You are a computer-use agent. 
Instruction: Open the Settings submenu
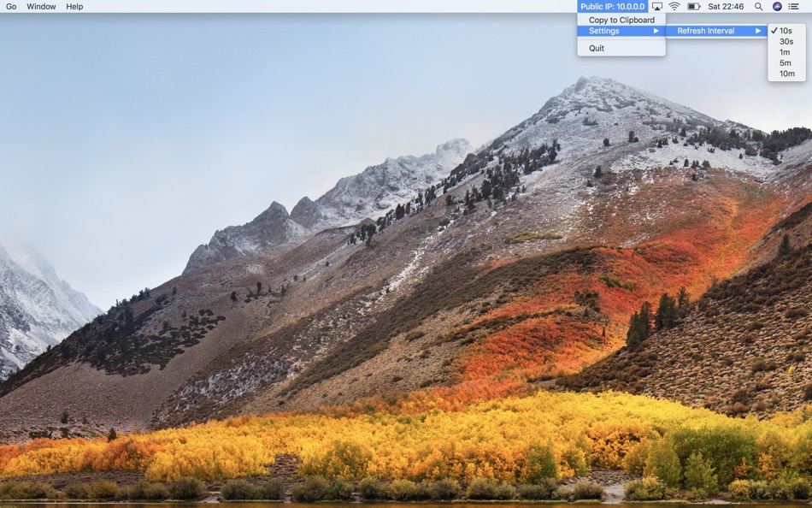click(x=621, y=31)
